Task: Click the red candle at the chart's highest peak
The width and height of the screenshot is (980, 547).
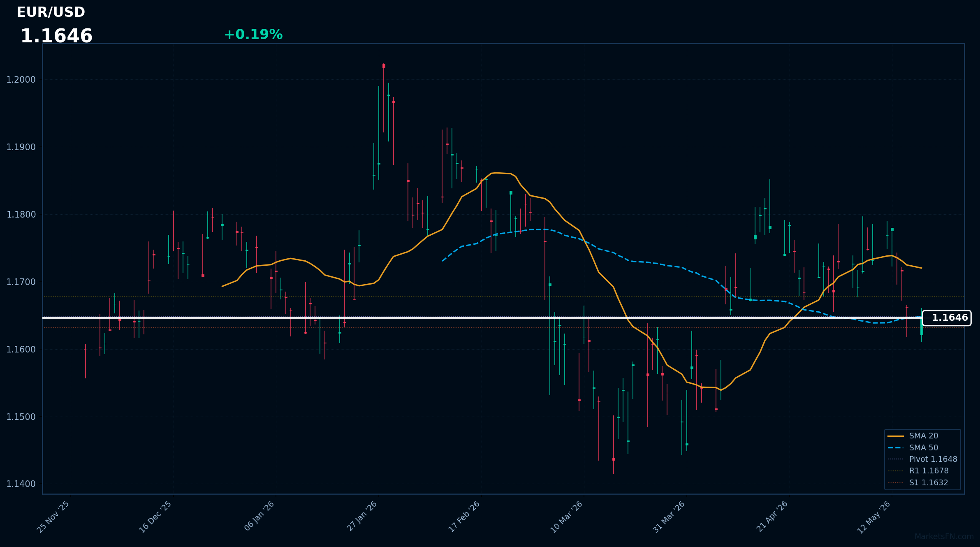Action: [384, 98]
